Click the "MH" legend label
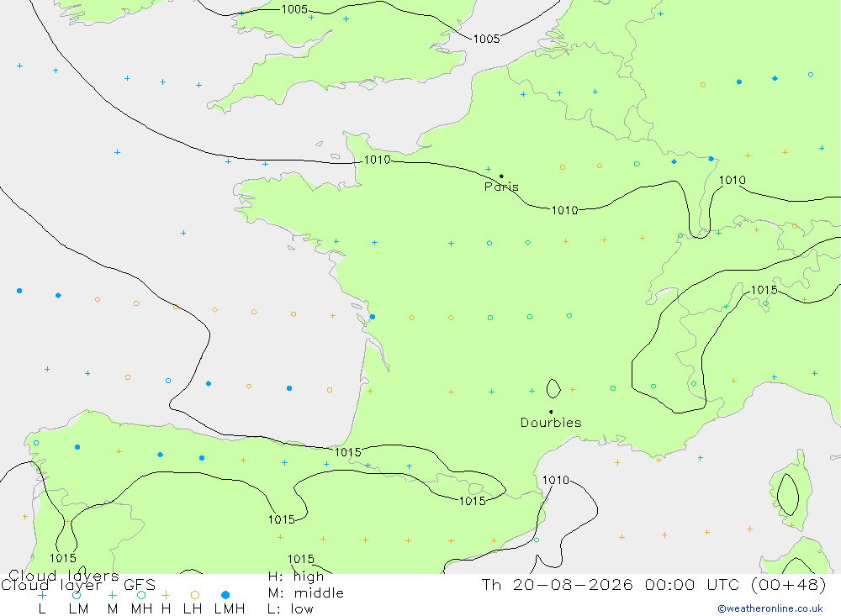841x616 pixels. coord(141,609)
